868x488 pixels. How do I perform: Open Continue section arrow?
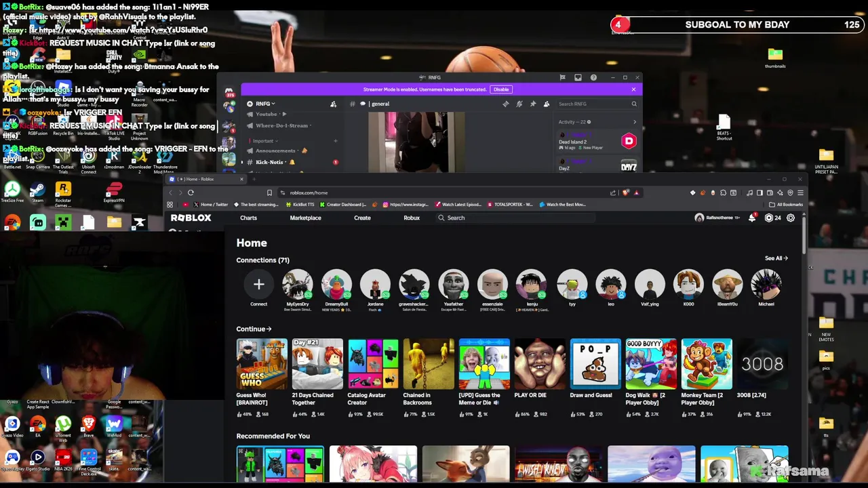(269, 329)
